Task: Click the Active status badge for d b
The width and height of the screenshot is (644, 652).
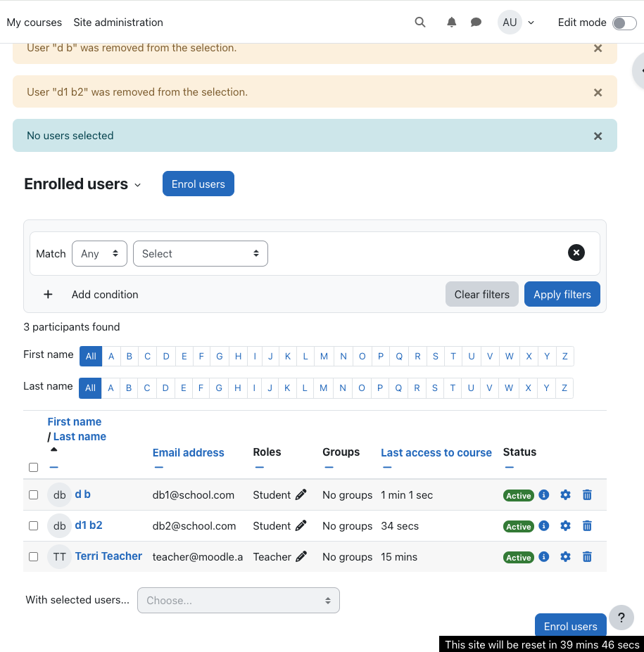Action: (x=518, y=495)
